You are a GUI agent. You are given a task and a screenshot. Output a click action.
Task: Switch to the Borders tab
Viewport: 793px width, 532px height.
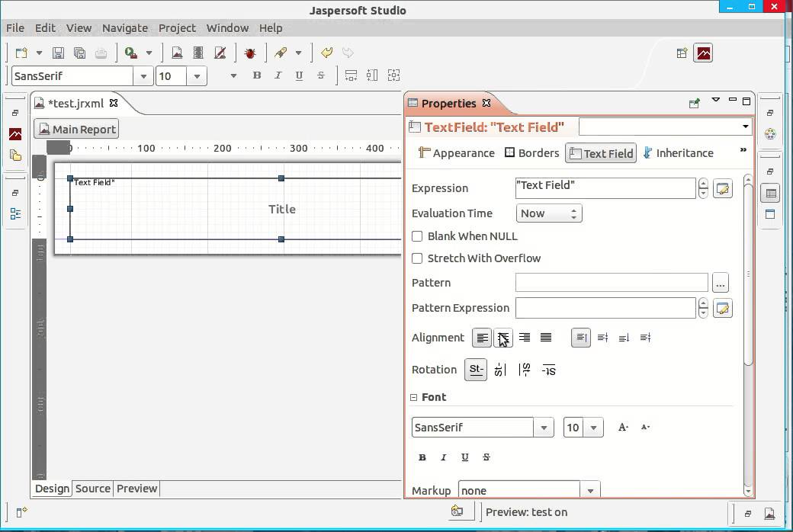click(532, 152)
